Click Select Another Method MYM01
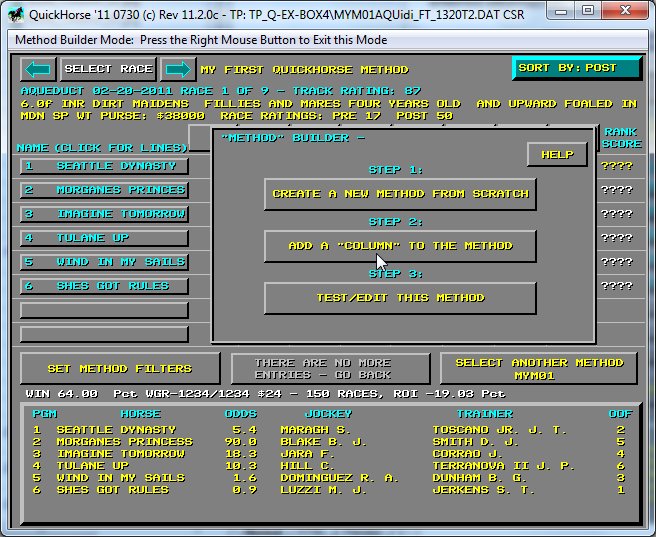The height and width of the screenshot is (537, 656). tap(538, 369)
